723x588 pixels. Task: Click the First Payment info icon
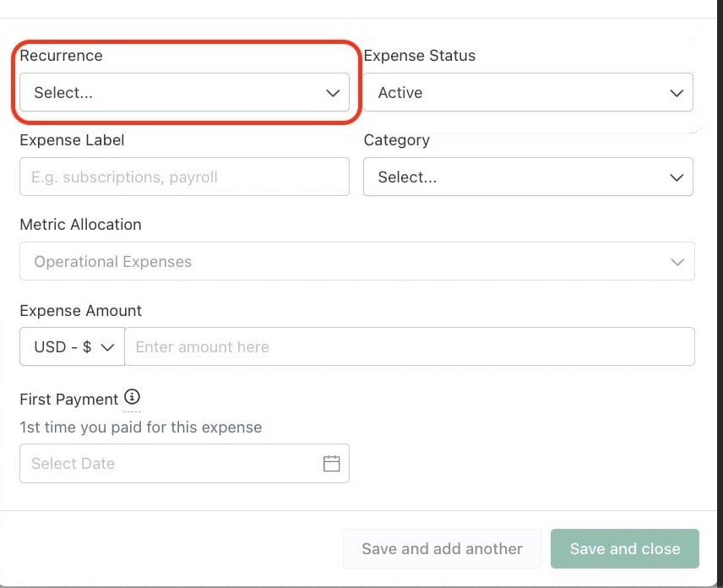pyautogui.click(x=132, y=396)
